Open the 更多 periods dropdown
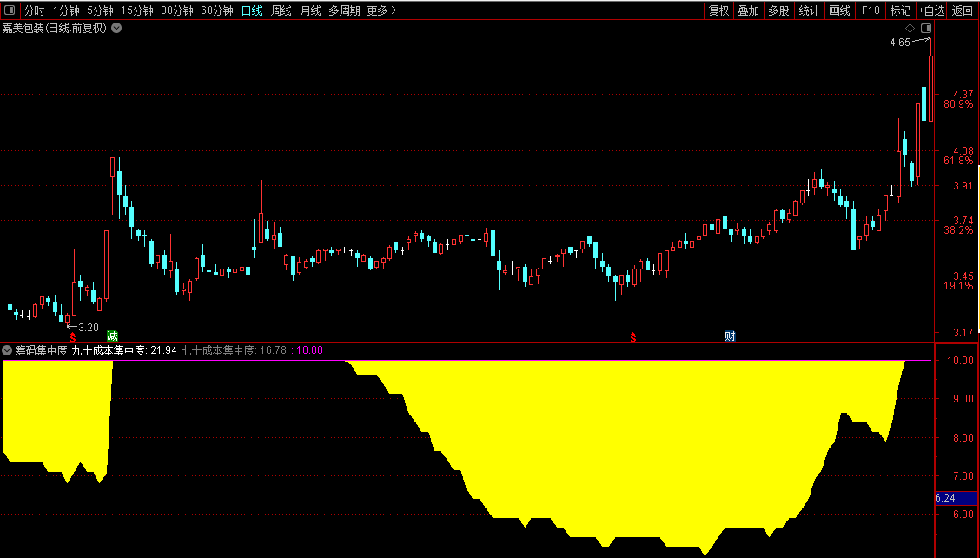 click(x=382, y=10)
